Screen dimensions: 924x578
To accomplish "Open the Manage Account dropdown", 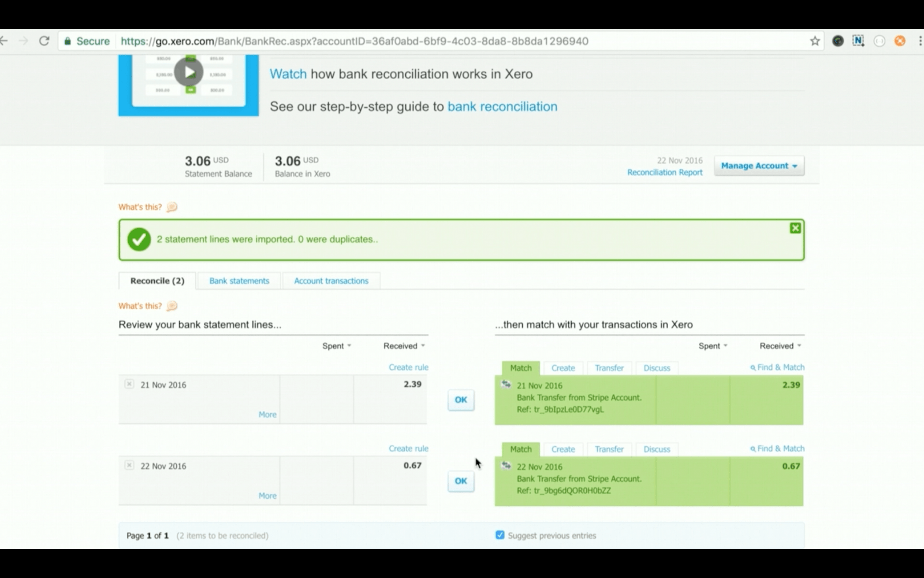I will click(759, 166).
